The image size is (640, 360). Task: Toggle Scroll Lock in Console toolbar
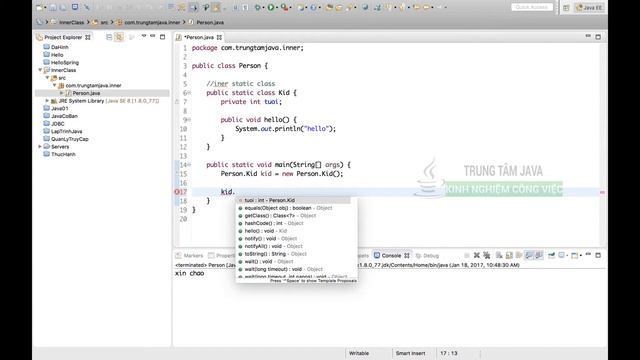[x=509, y=256]
